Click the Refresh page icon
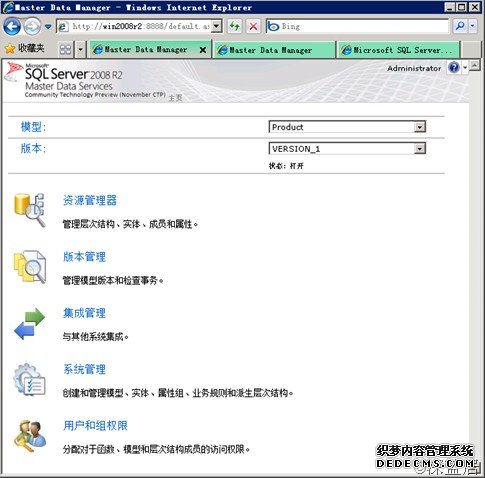The width and height of the screenshot is (485, 478). tap(235, 26)
